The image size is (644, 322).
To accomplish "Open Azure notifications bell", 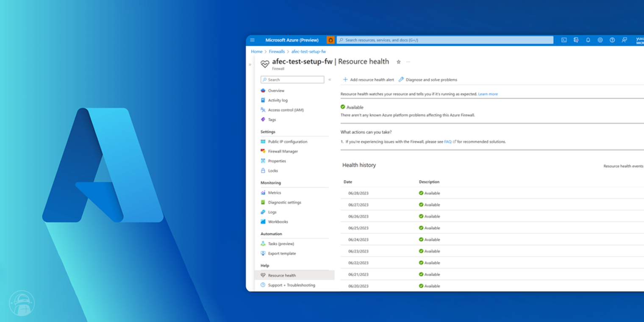I will 588,40.
